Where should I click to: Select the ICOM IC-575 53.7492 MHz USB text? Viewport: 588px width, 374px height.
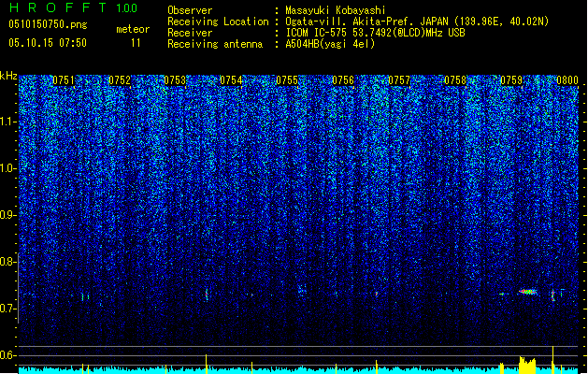pos(376,33)
